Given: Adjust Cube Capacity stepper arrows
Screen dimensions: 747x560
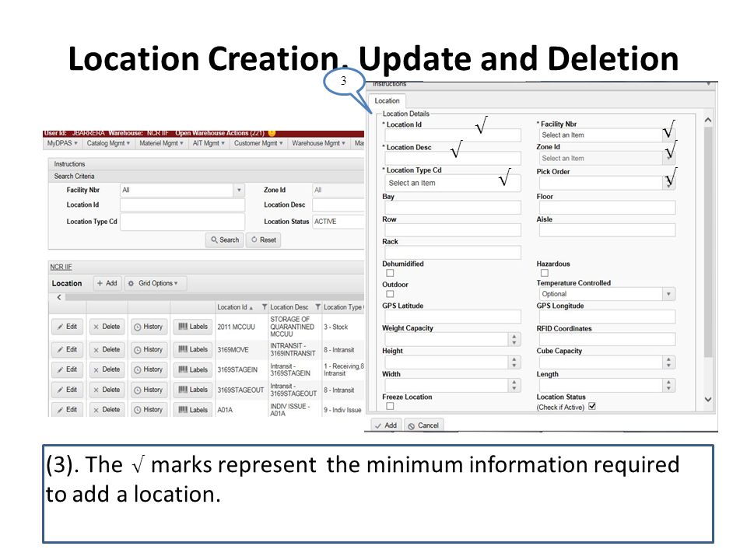Looking at the screenshot, I should coord(669,362).
